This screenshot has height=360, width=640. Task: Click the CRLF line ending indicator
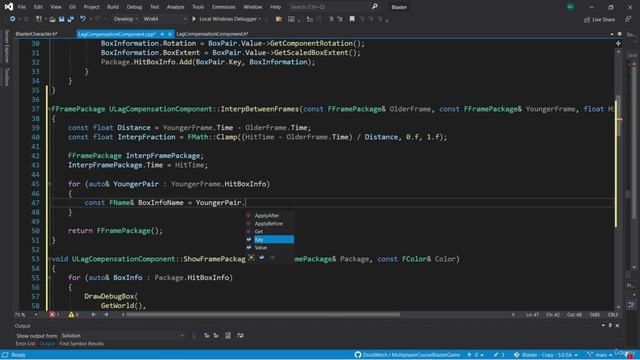[x=612, y=315]
